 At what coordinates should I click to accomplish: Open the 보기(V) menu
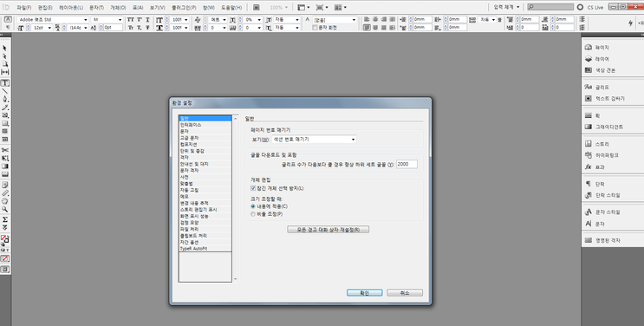click(x=157, y=8)
